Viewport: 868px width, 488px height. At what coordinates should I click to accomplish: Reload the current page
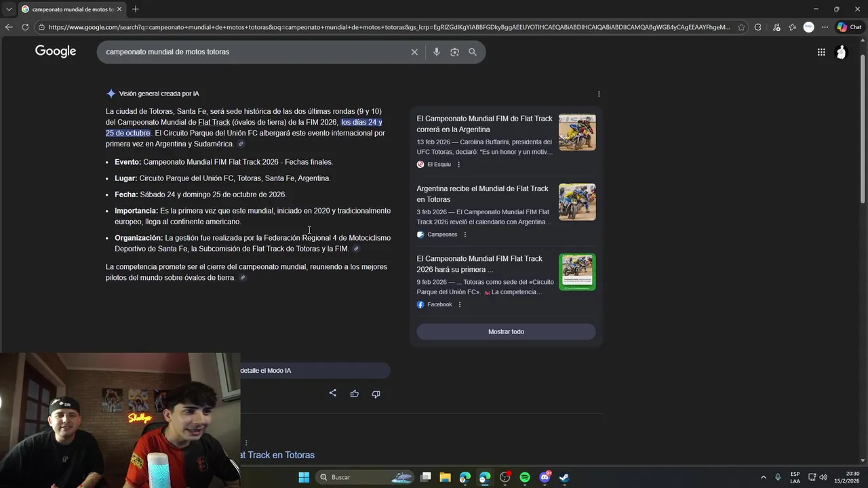(25, 27)
